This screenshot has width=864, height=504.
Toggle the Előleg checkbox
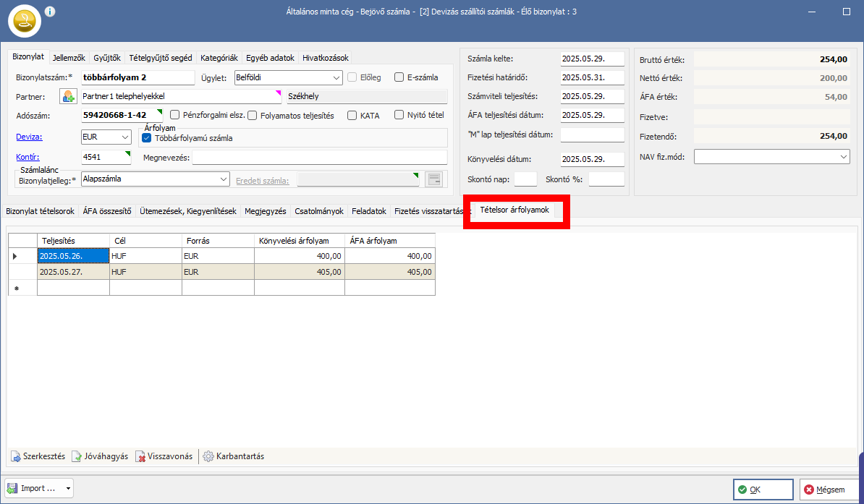coord(352,77)
